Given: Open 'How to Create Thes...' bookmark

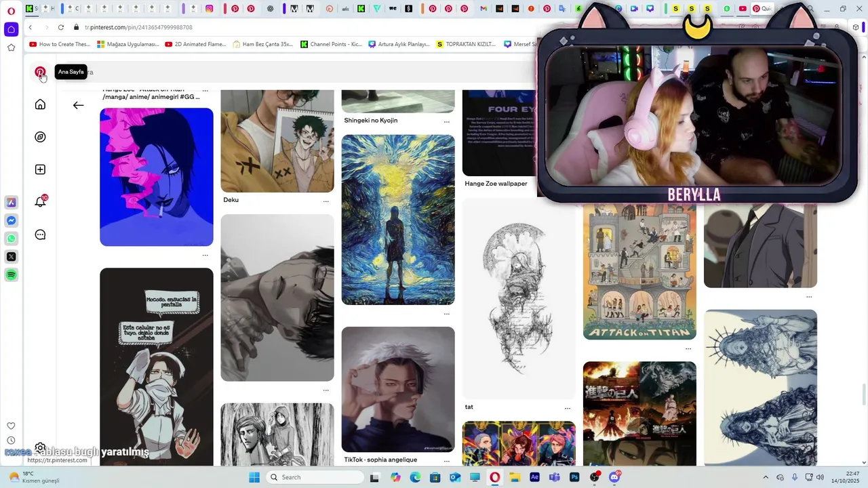Looking at the screenshot, I should pos(60,44).
